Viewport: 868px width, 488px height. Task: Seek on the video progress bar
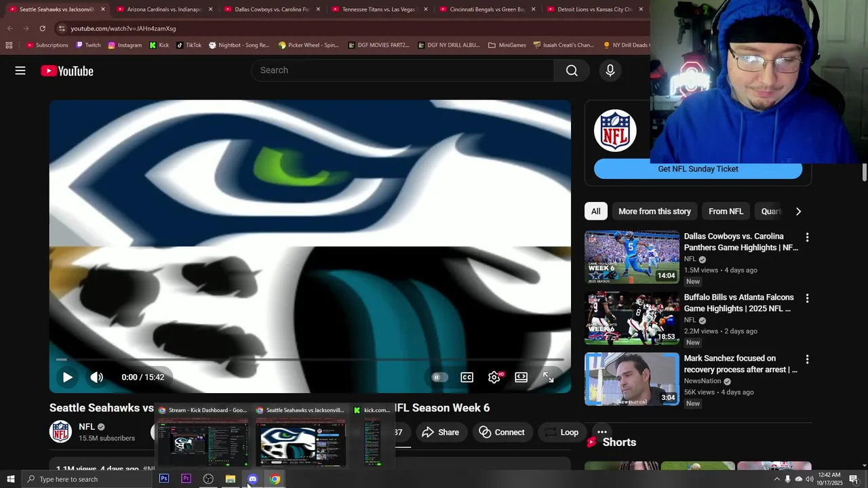(x=310, y=359)
